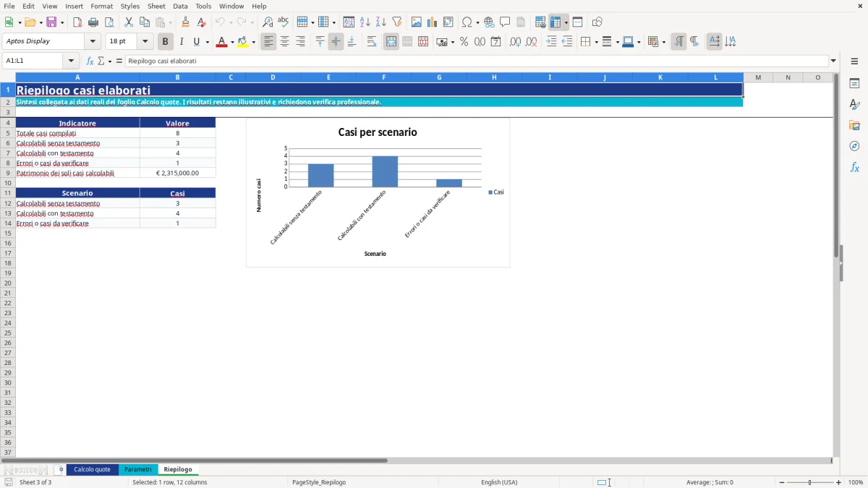Expand the formula bar

tap(833, 61)
